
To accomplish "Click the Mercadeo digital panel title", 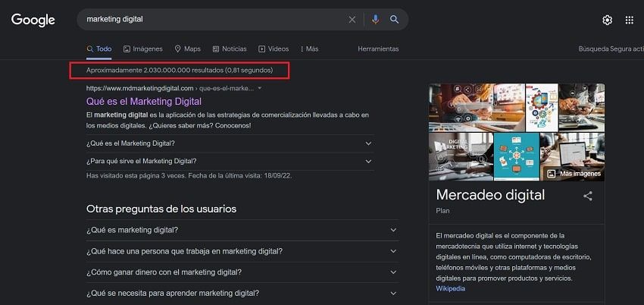I will [x=490, y=195].
